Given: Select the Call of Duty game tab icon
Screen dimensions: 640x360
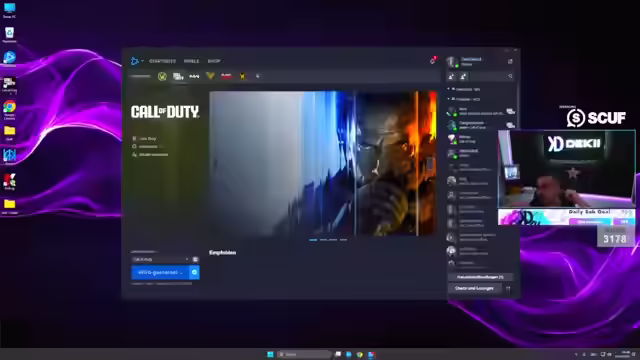Looking at the screenshot, I should point(178,76).
